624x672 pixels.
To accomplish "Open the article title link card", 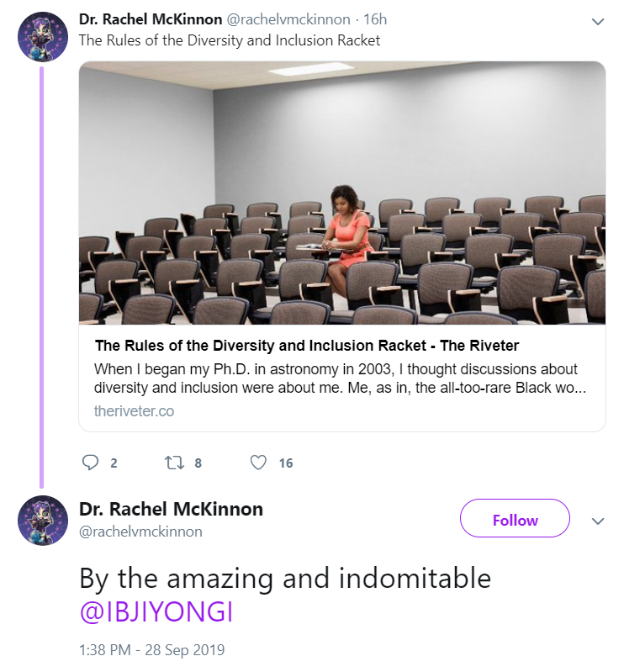I will click(307, 346).
